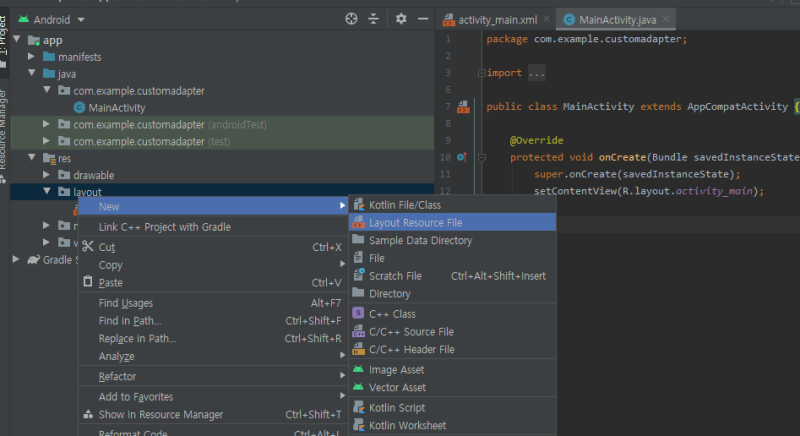The image size is (800, 436).
Task: Click the related XML file gutter icon on line 7
Action: click(463, 106)
